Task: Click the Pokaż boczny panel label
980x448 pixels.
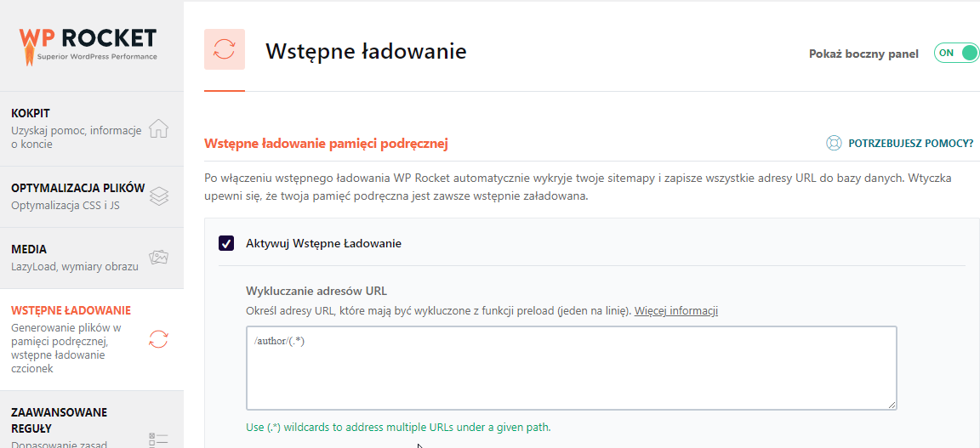Action: click(x=863, y=54)
